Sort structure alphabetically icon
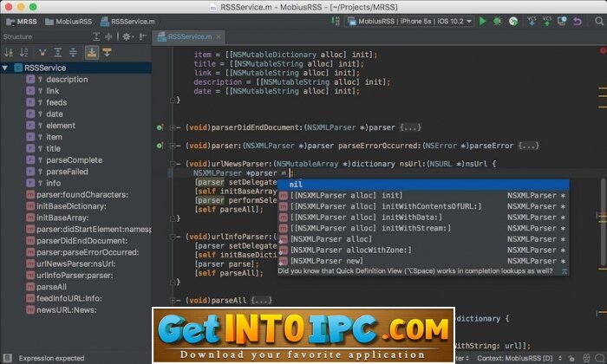607x364 pixels. click(x=24, y=53)
